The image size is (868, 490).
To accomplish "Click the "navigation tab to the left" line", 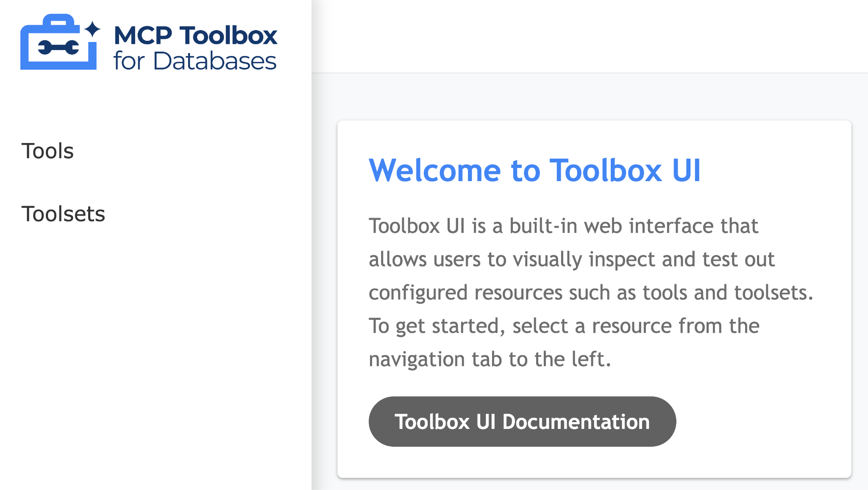I will 490,359.
